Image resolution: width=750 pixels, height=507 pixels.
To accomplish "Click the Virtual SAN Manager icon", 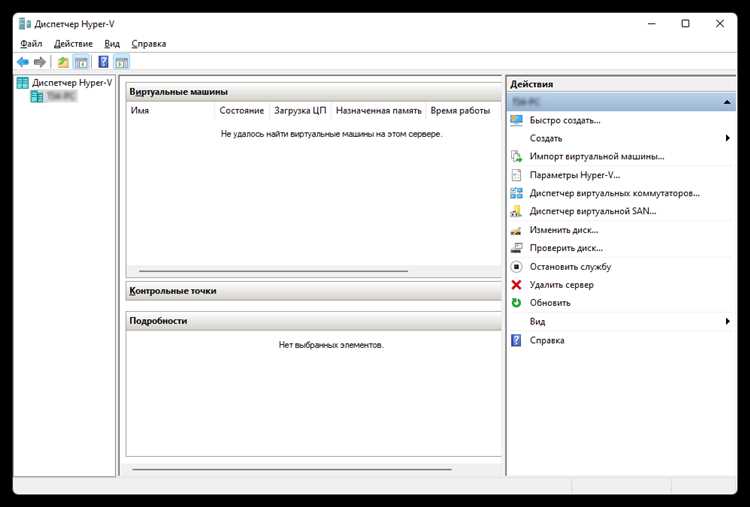I will click(x=516, y=211).
